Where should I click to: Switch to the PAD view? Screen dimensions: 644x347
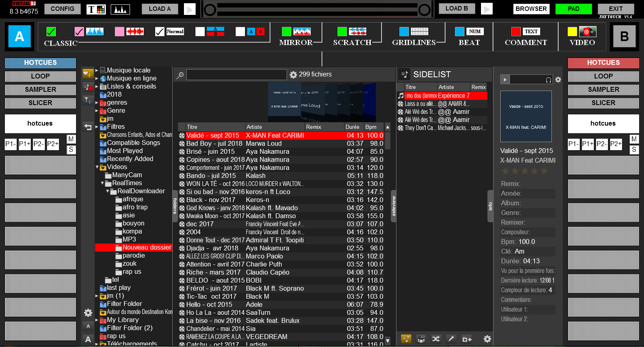pos(574,9)
